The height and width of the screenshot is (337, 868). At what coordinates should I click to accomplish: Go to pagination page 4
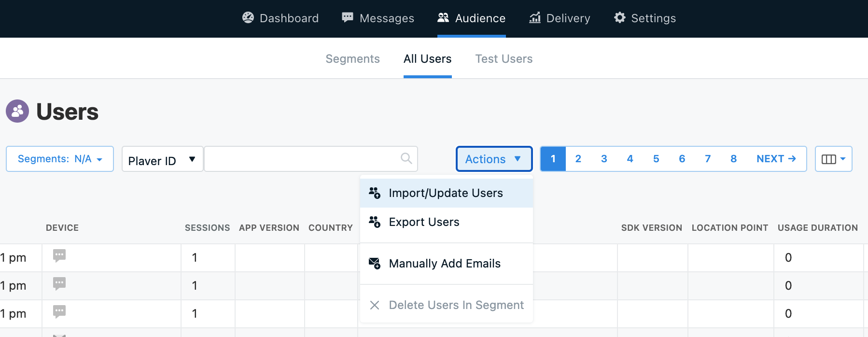pos(630,159)
